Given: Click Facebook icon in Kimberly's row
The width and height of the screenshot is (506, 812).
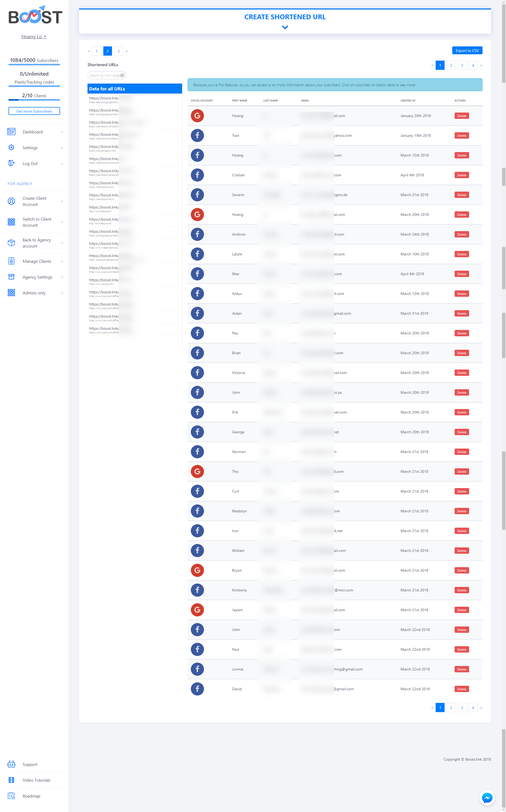Looking at the screenshot, I should click(x=197, y=590).
